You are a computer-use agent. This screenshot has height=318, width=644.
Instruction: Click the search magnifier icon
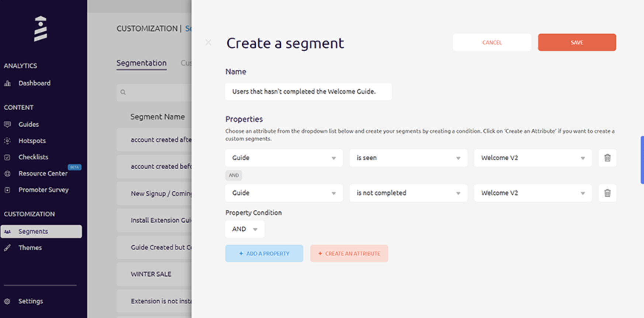(123, 92)
